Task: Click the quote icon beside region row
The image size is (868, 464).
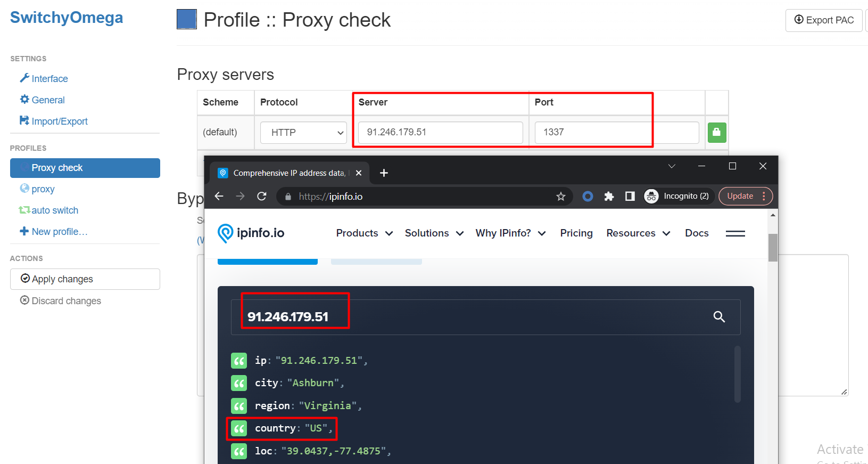Action: click(239, 406)
